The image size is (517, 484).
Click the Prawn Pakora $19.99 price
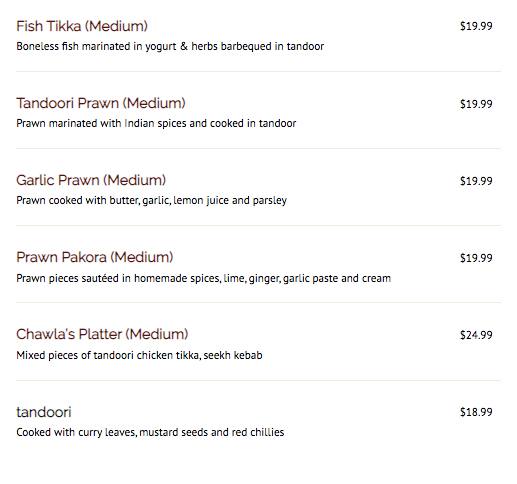tap(476, 258)
